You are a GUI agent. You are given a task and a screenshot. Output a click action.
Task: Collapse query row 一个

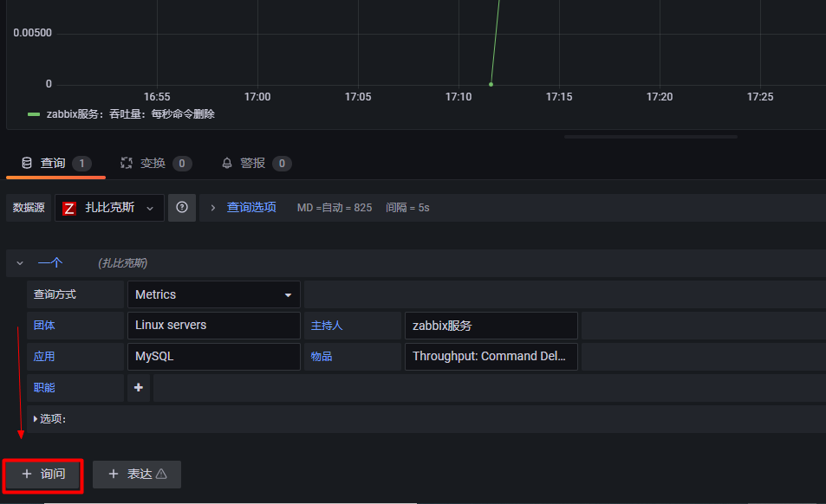coord(19,263)
